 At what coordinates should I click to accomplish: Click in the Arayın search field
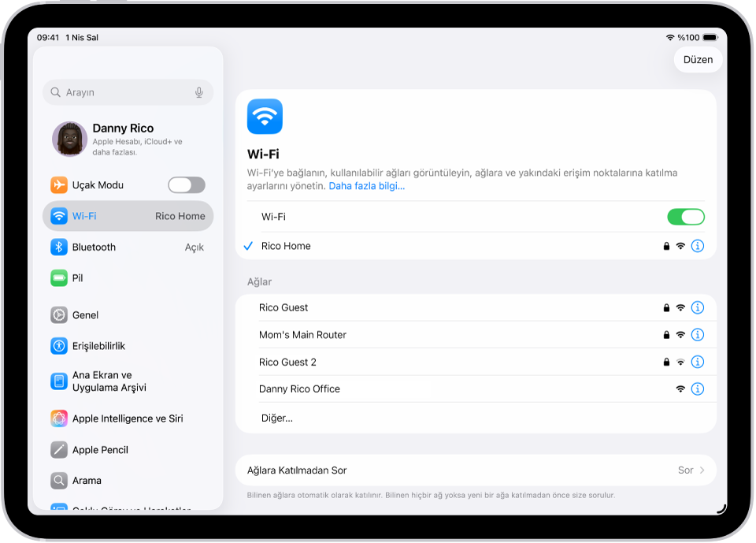[128, 92]
